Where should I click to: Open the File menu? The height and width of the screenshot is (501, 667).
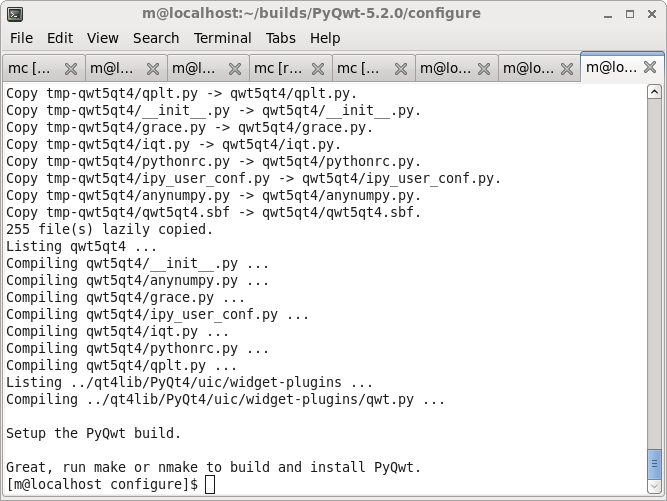click(x=21, y=38)
